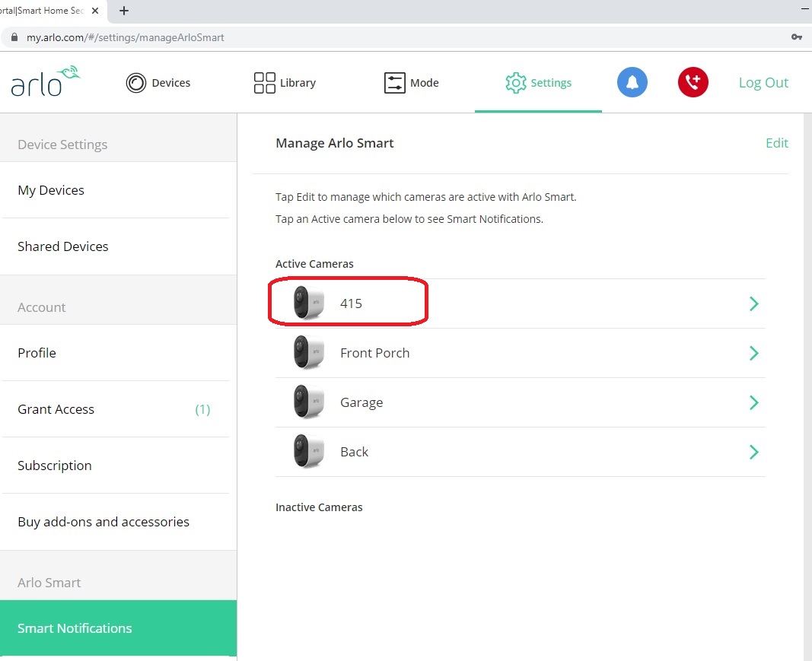Click the Log Out link
The height and width of the screenshot is (661, 812).
tap(763, 82)
